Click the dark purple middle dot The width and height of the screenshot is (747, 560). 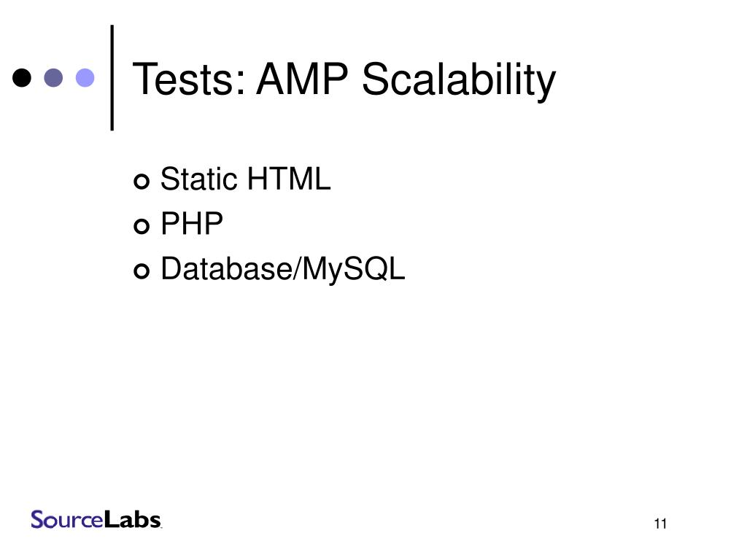[53, 77]
